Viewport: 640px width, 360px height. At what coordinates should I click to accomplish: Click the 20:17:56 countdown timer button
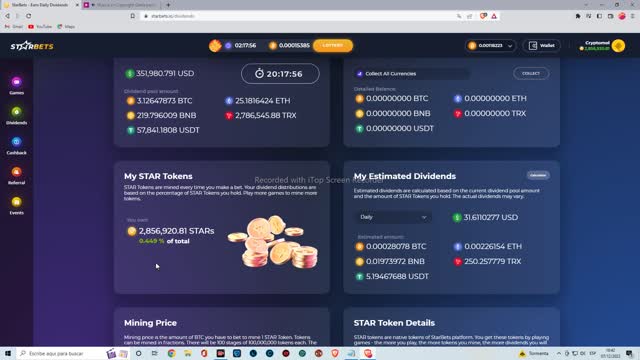coord(280,74)
